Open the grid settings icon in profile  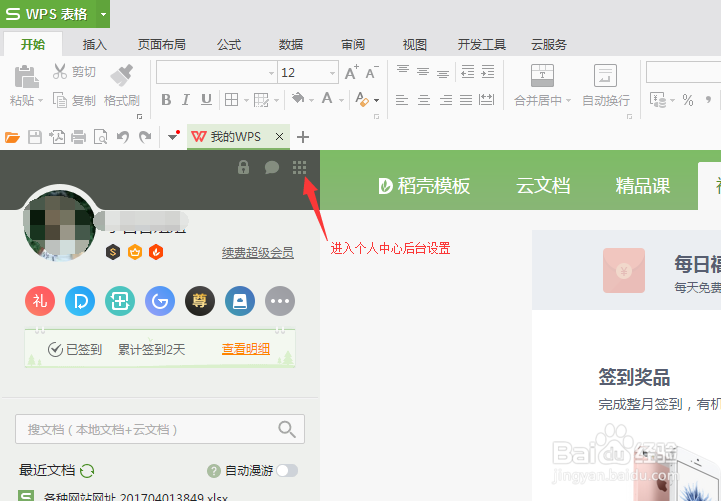coord(299,167)
